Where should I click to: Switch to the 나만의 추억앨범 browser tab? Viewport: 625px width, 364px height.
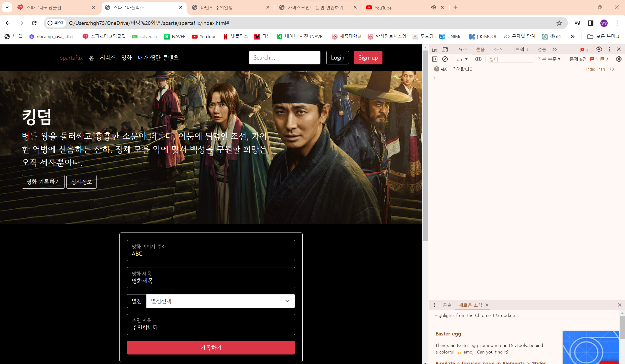pyautogui.click(x=231, y=7)
